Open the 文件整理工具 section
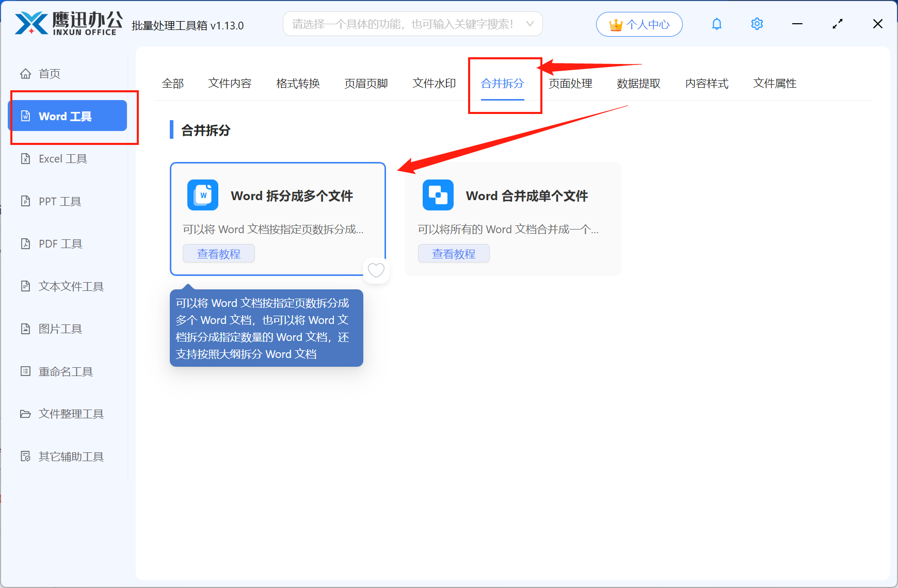This screenshot has height=588, width=898. pos(71,414)
